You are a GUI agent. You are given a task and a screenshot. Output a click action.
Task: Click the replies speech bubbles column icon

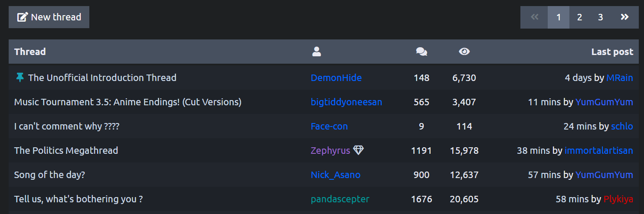pos(421,52)
